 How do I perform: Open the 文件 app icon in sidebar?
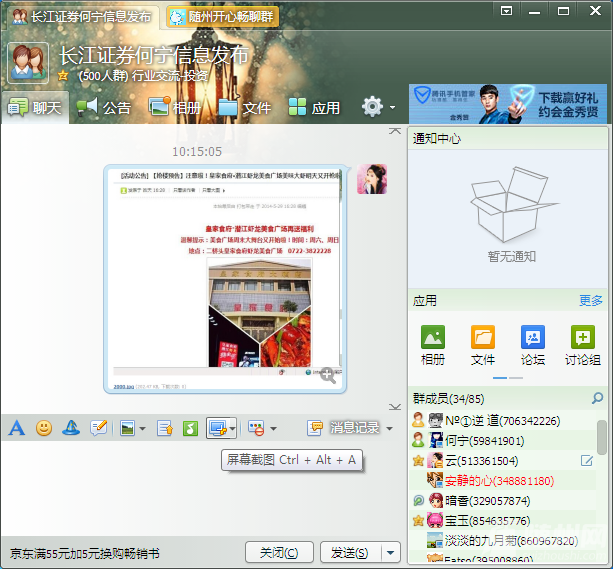(483, 345)
